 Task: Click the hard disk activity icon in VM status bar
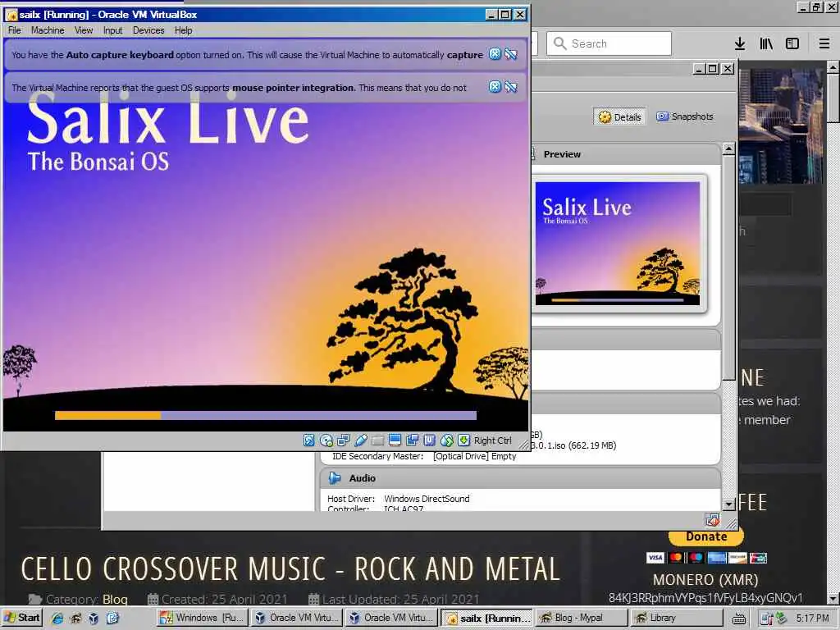(309, 441)
